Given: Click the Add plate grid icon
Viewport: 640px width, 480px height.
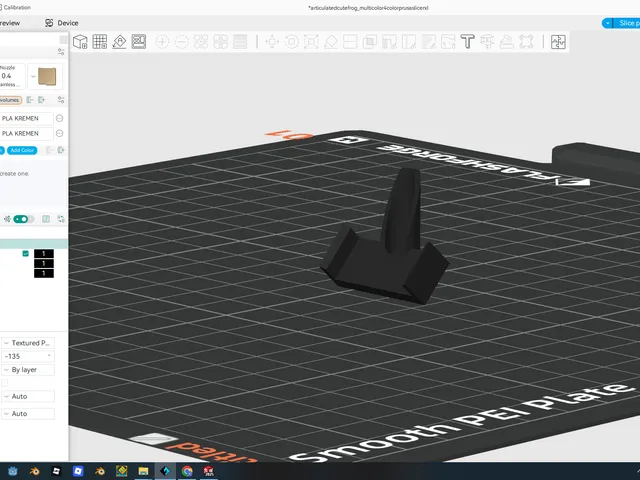Looking at the screenshot, I should point(100,42).
